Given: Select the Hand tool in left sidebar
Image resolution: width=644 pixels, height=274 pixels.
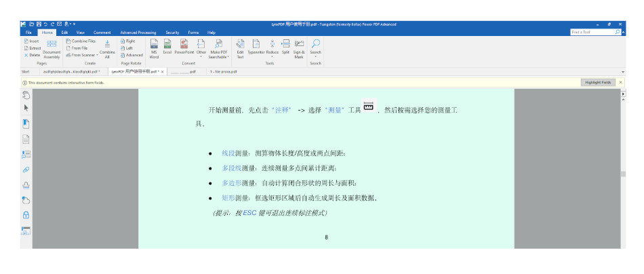Looking at the screenshot, I should [x=26, y=95].
